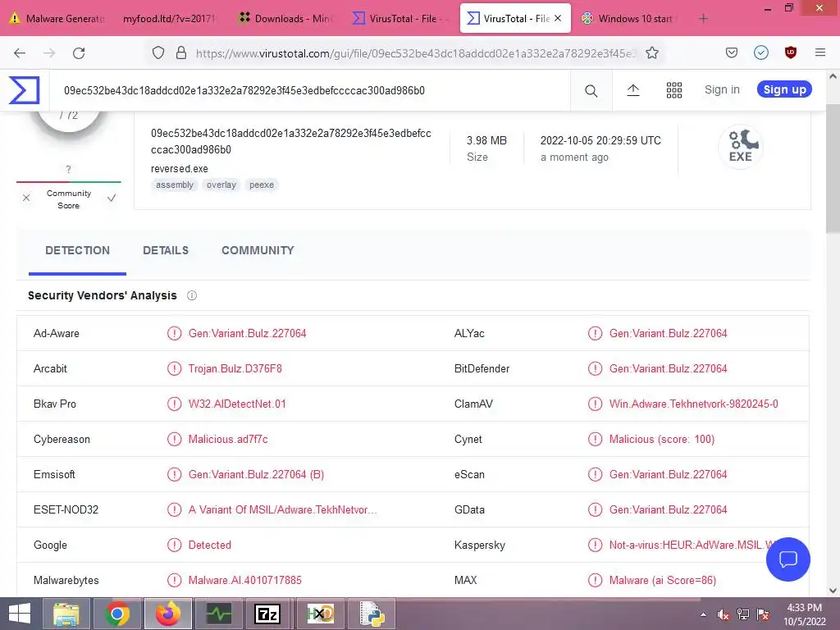Vote positive with community checkmark icon

pyautogui.click(x=112, y=199)
